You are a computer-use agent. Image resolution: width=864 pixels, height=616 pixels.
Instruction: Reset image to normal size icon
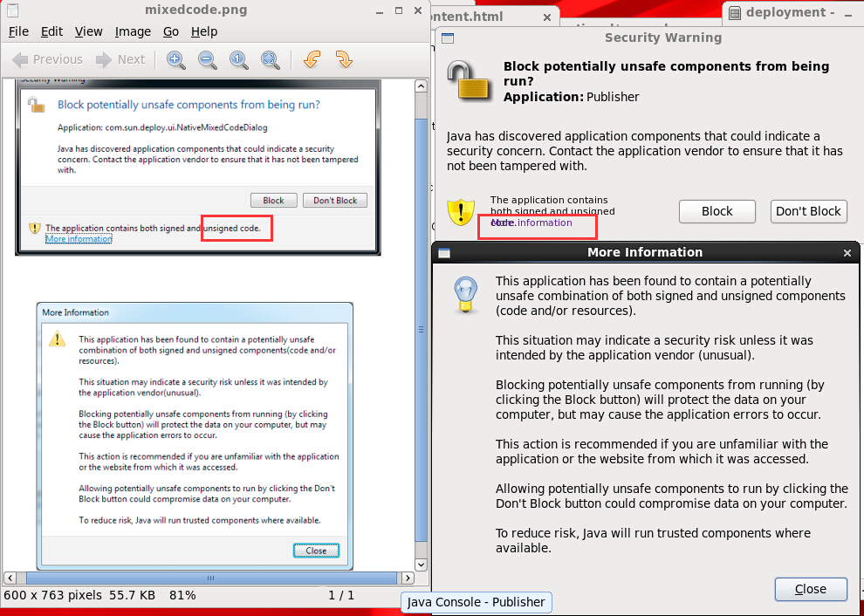click(x=239, y=59)
